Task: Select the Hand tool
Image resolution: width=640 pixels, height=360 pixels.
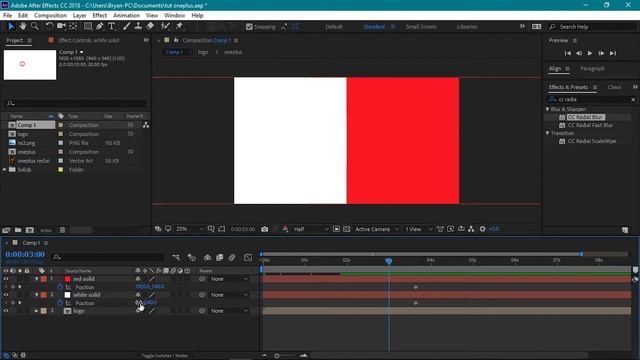Action: 23,26
